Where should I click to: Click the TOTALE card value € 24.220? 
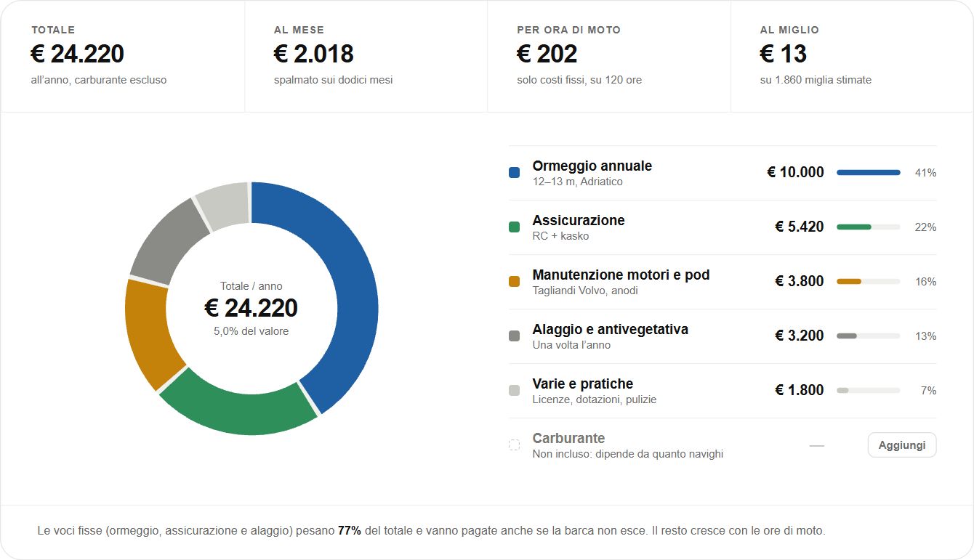click(78, 54)
